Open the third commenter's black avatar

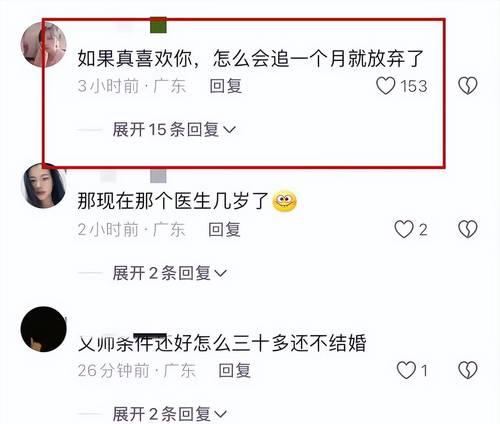click(x=43, y=329)
